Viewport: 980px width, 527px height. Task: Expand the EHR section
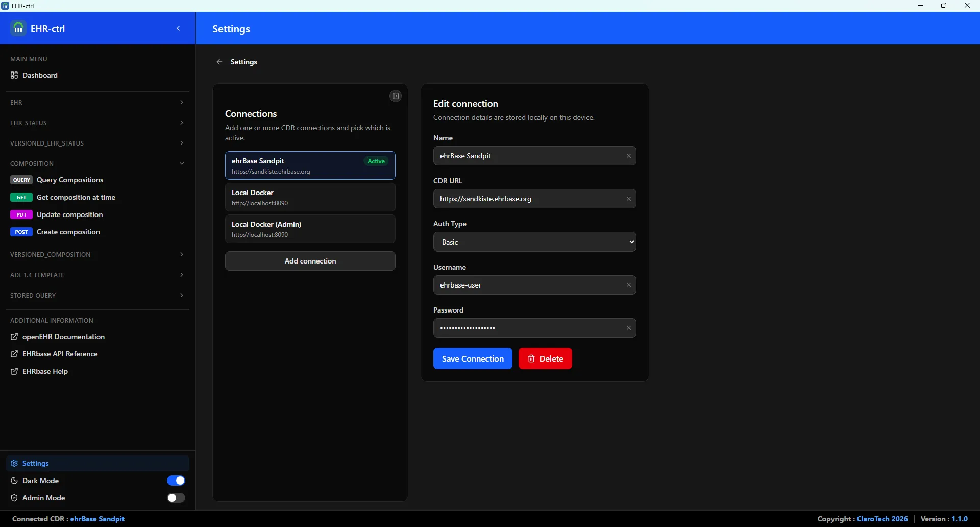tap(97, 102)
